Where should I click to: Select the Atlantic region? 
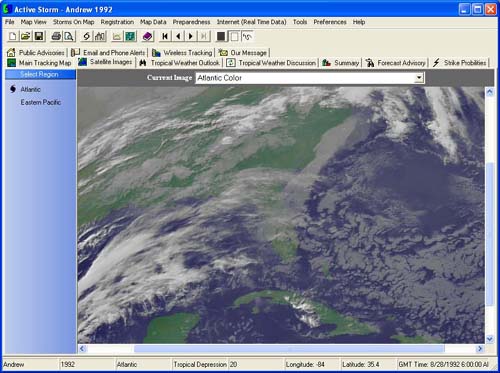31,89
